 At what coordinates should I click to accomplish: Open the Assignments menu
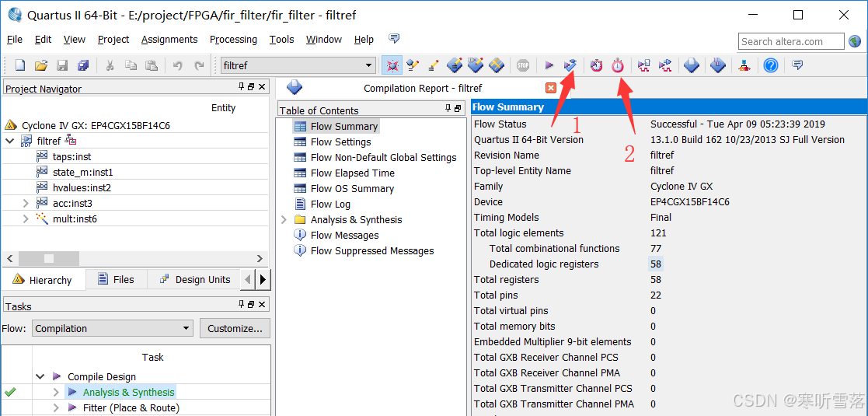[169, 40]
